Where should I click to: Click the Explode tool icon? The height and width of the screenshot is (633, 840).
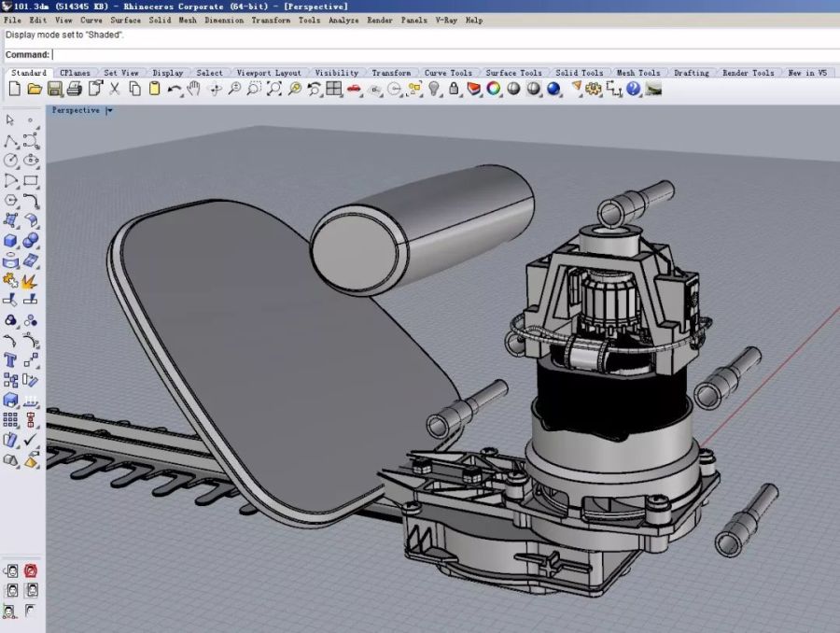[30, 280]
